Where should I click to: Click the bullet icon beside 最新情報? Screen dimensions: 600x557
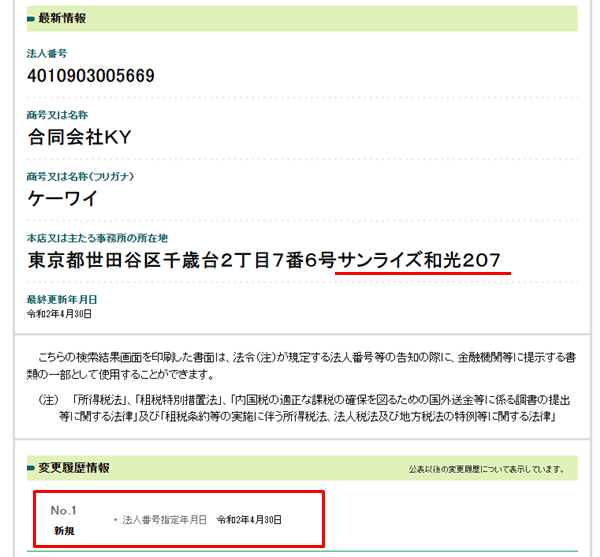(31, 19)
